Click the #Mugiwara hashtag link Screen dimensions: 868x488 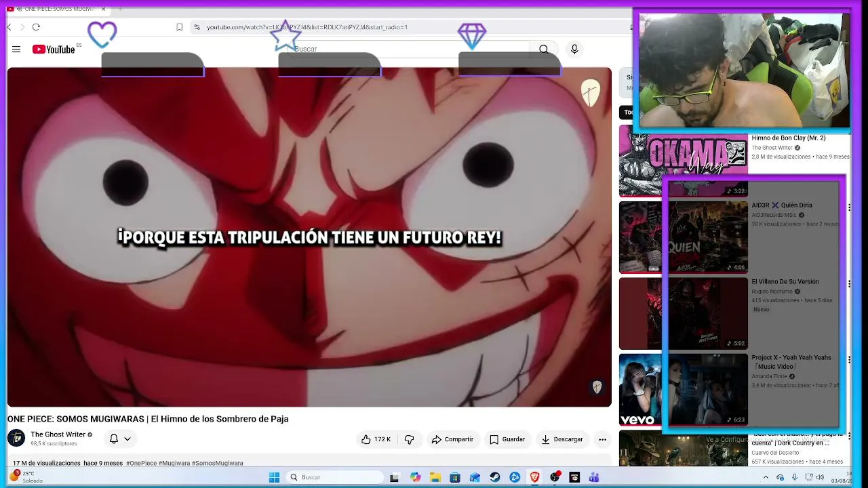tap(174, 463)
